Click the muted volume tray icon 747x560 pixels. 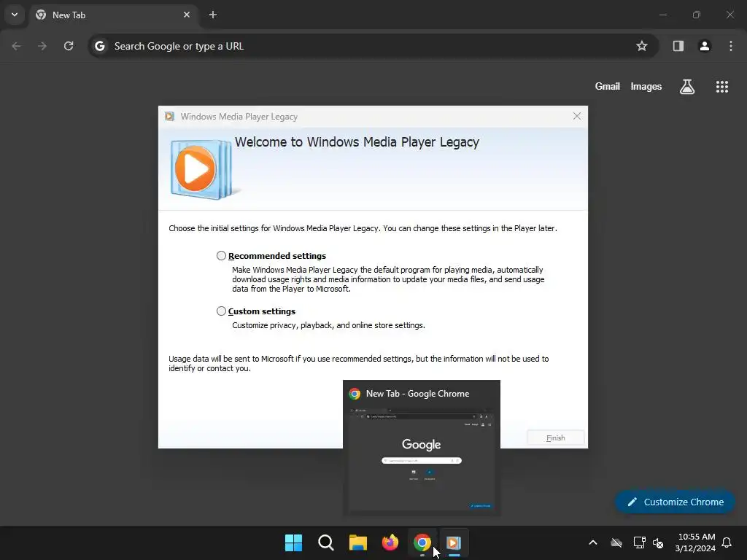pyautogui.click(x=658, y=542)
